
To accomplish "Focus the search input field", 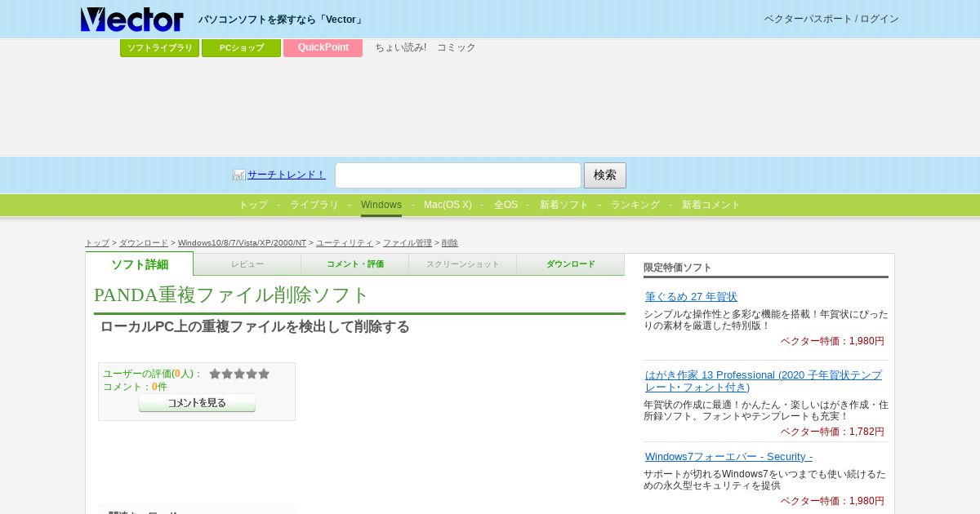I will pos(458,175).
